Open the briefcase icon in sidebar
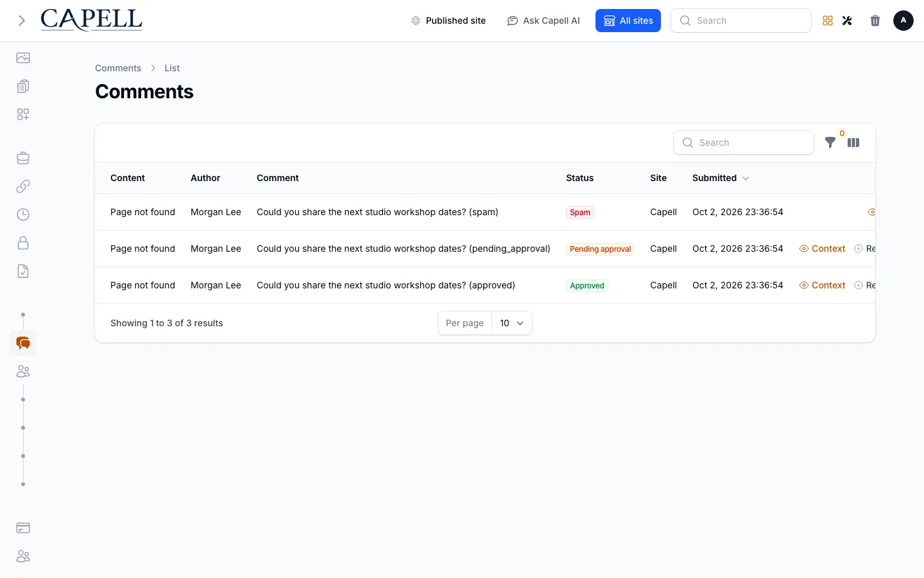The width and height of the screenshot is (924, 578). [x=23, y=158]
